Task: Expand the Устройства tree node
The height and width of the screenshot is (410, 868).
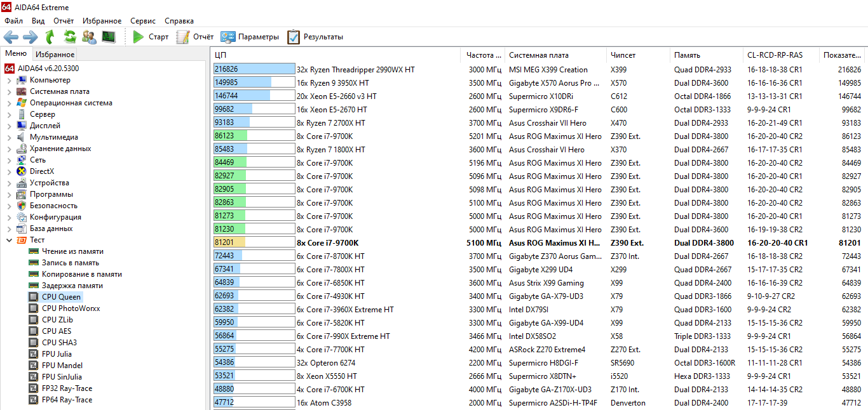Action: tap(9, 183)
